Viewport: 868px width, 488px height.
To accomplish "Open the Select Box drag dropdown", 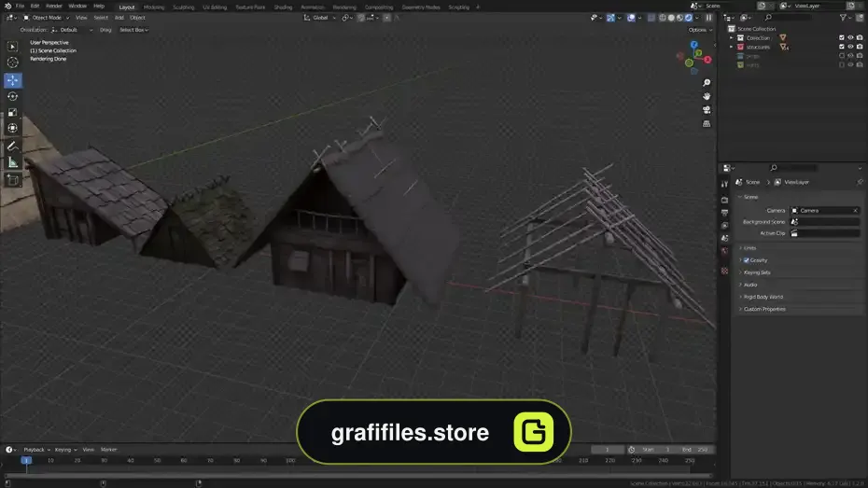I will point(134,30).
